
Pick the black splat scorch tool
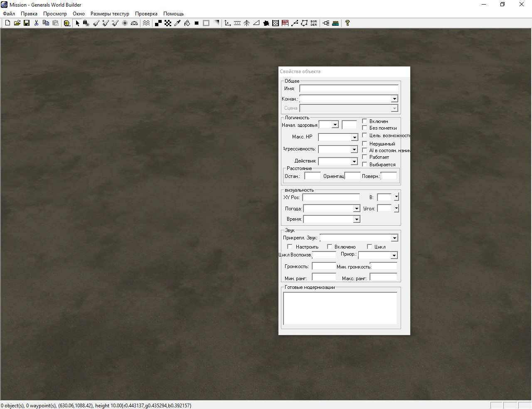point(266,23)
